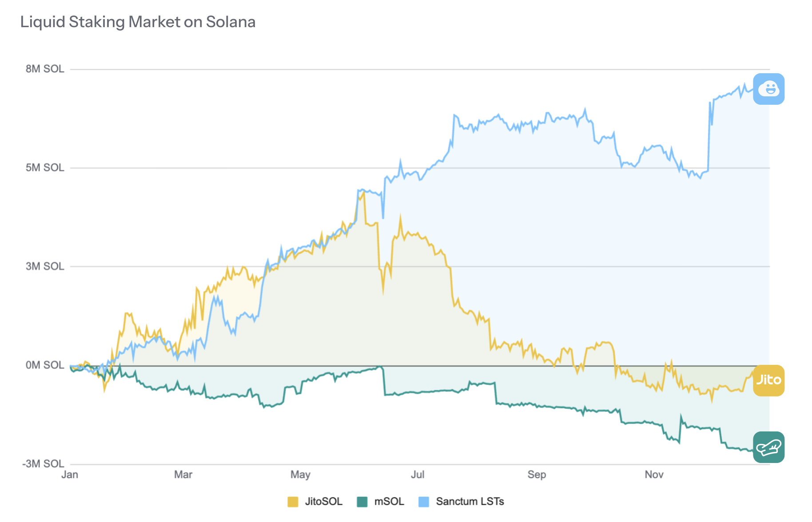Click the Mar x-axis tick label
Viewport: 812px width, 522px height.
[183, 475]
